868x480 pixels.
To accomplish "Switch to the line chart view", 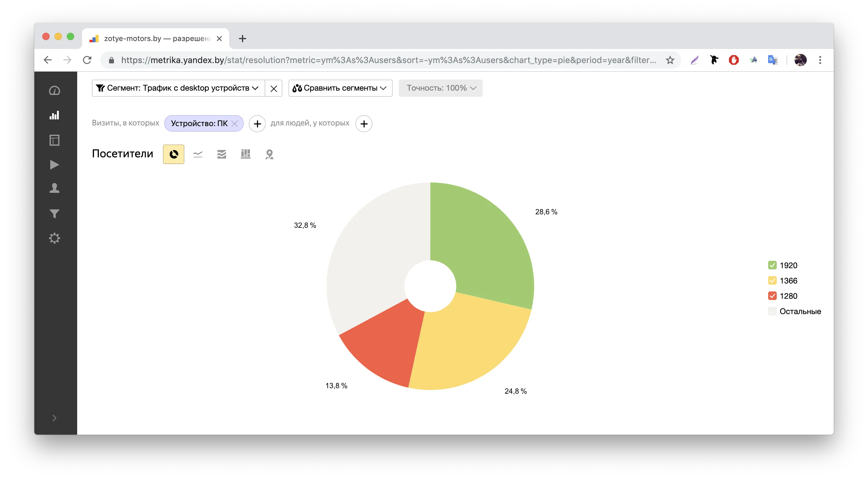I will (198, 154).
